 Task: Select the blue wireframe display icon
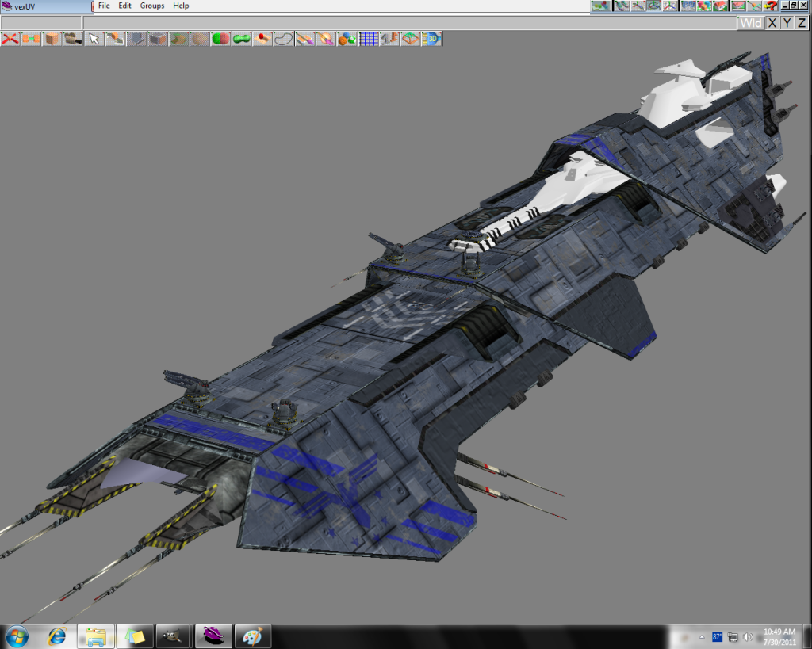tap(688, 6)
